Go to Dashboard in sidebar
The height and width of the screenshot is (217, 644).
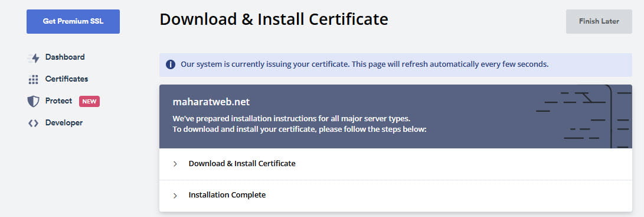click(x=65, y=57)
